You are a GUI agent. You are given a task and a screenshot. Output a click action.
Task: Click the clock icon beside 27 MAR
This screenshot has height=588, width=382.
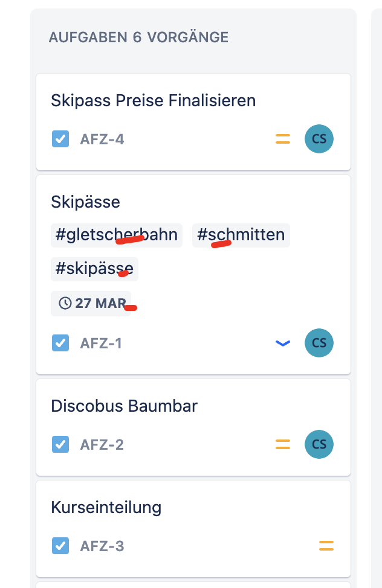(65, 303)
